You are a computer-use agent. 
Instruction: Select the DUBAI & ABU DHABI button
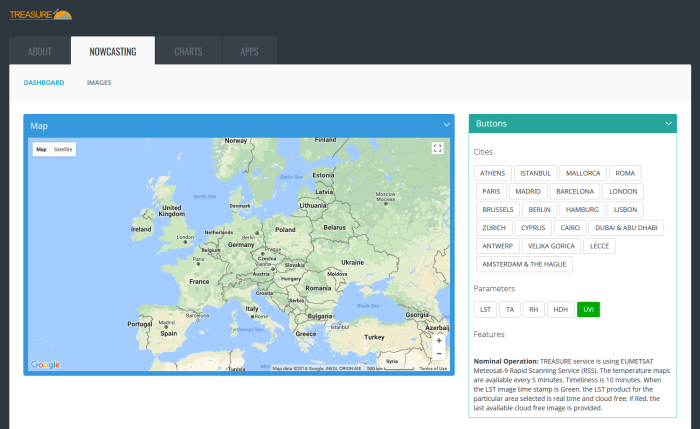[626, 228]
